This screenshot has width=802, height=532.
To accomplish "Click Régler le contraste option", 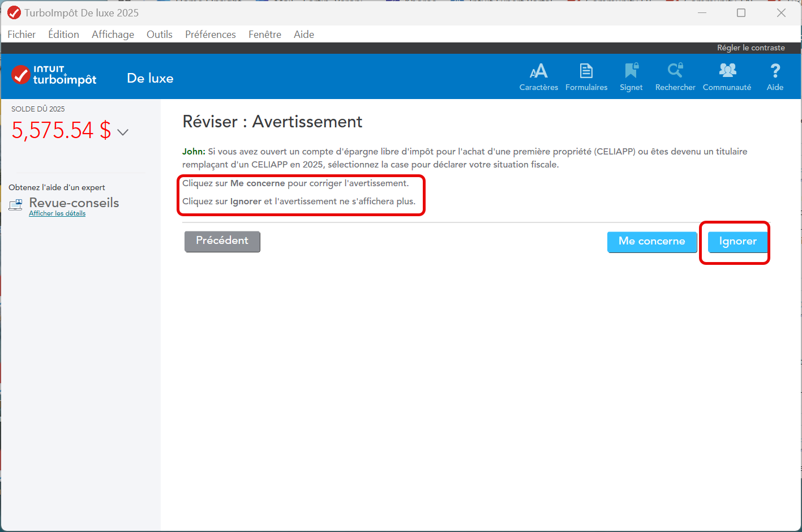I will 750,48.
